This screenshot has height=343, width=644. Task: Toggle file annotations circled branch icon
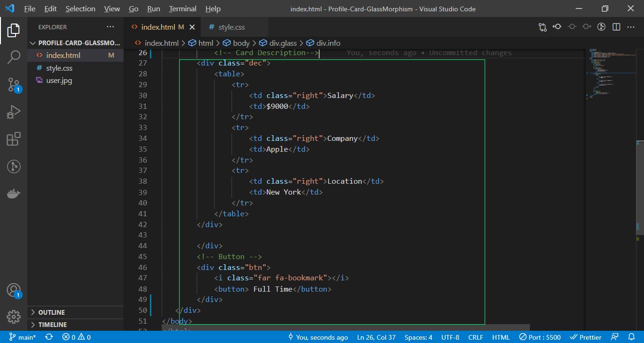point(601,27)
